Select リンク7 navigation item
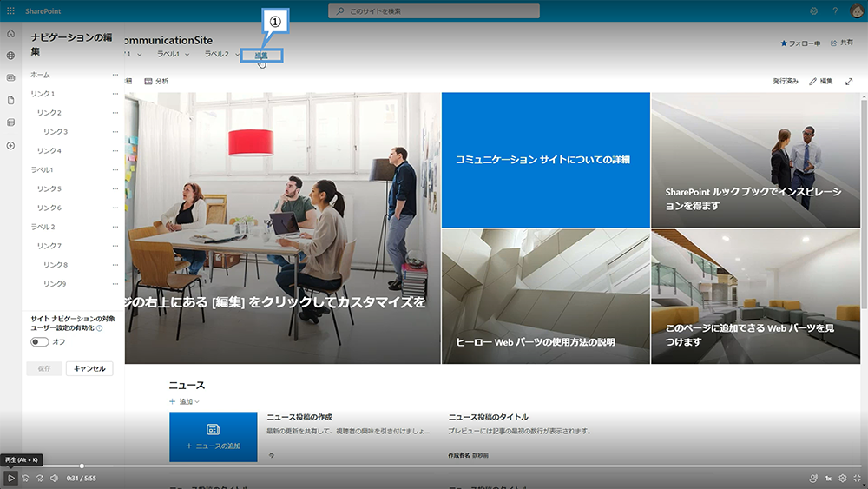The image size is (868, 489). [49, 246]
